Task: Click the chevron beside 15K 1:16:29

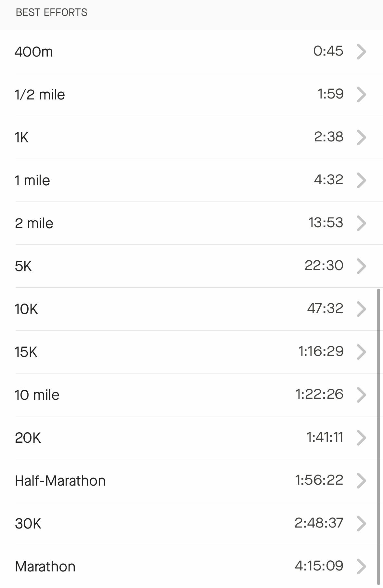Action: (x=362, y=352)
